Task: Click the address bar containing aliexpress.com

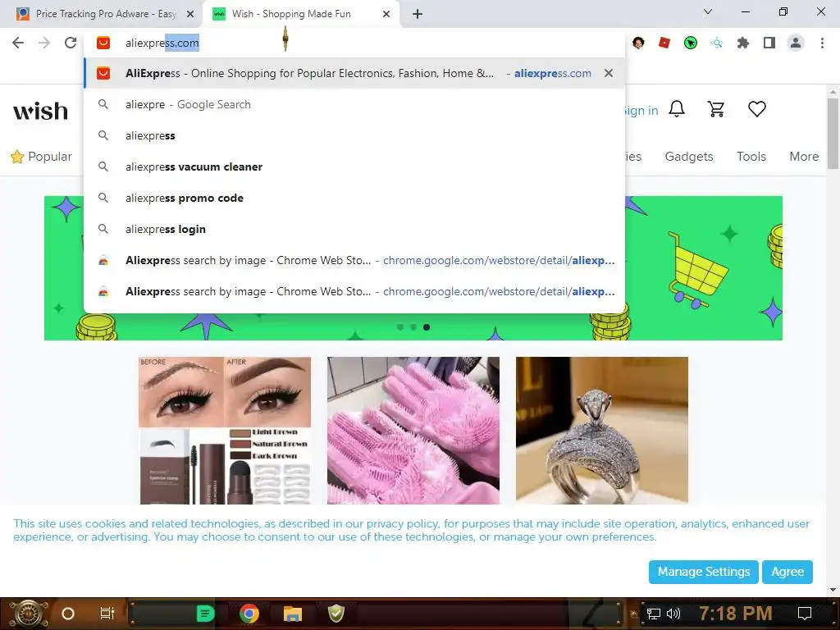Action: [x=354, y=43]
